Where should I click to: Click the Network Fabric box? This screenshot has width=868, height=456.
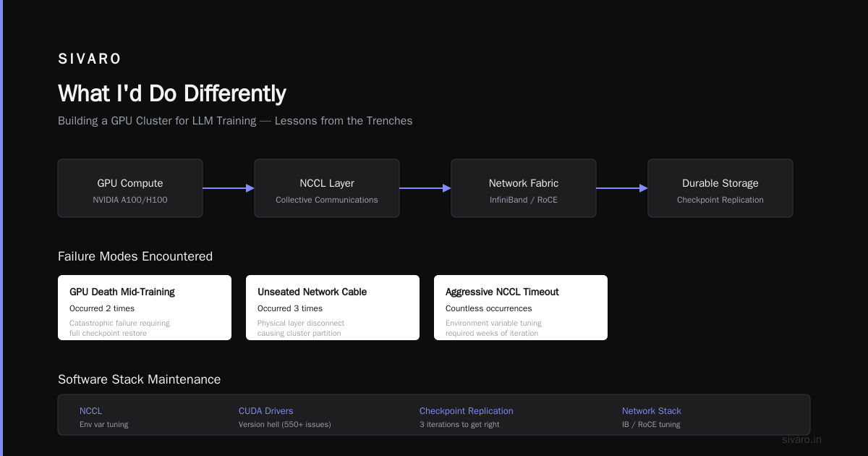pos(524,188)
